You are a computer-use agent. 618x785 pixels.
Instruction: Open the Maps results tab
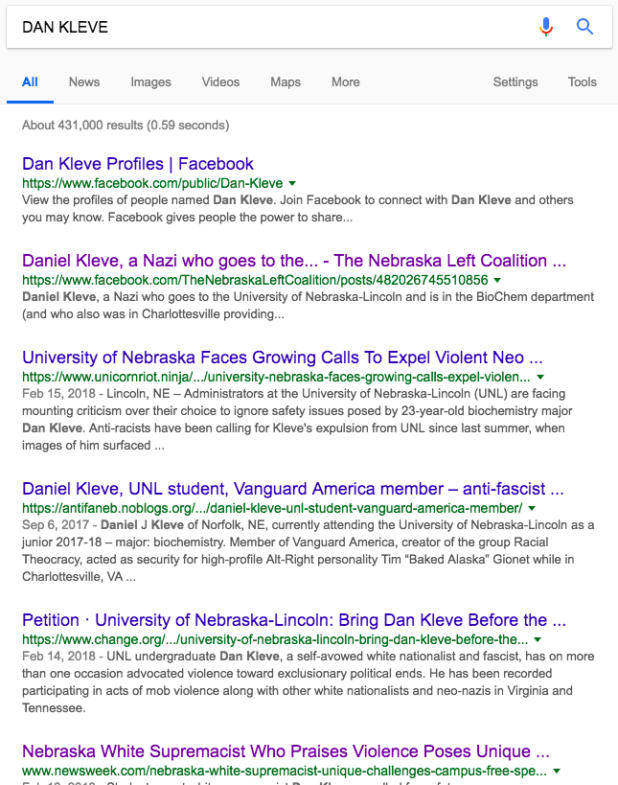(x=285, y=82)
